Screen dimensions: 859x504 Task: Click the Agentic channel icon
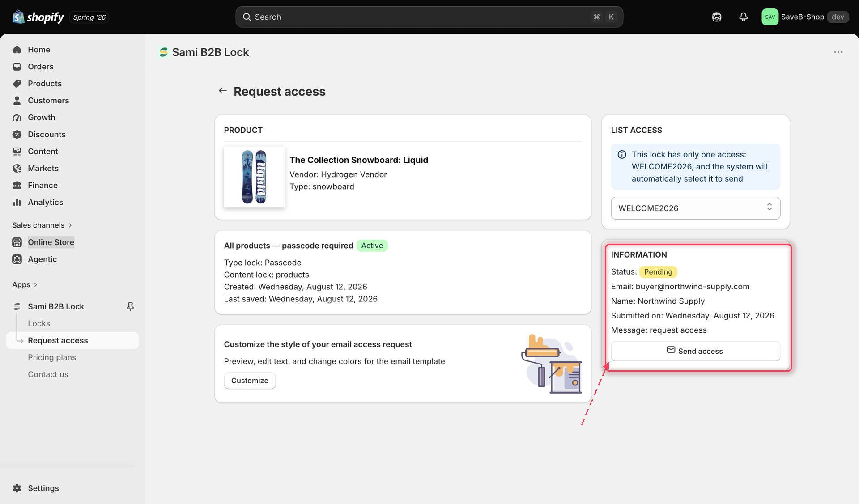click(x=17, y=259)
